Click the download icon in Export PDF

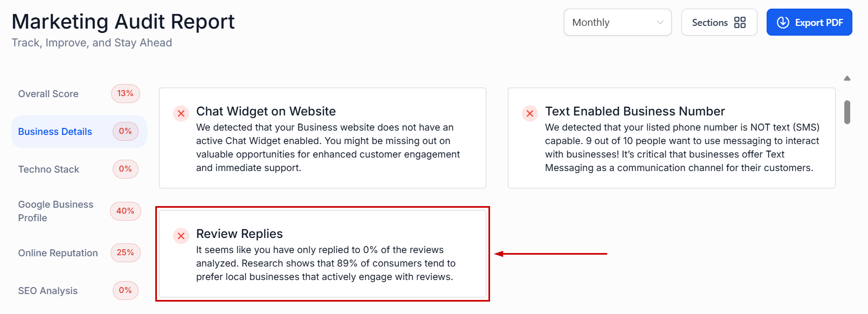click(783, 23)
